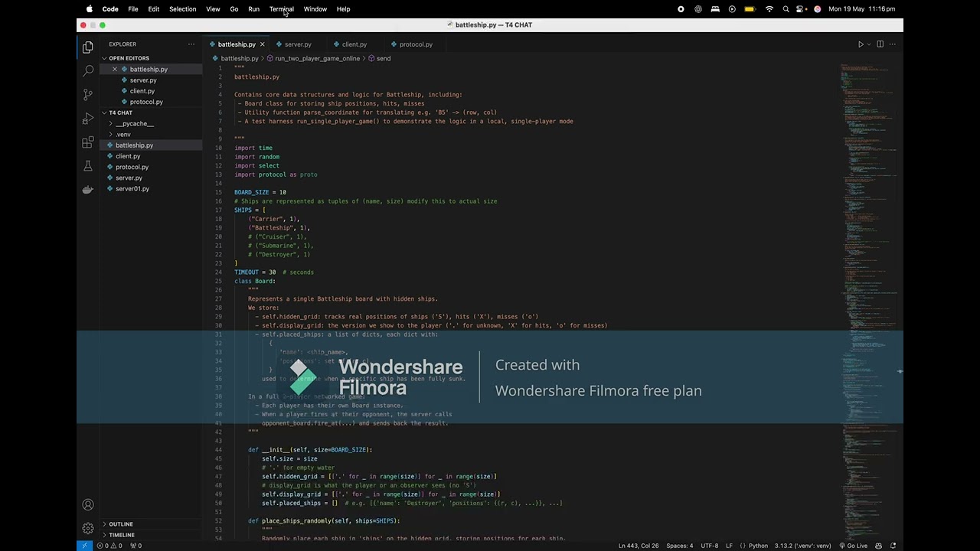Open the Run and Debug view

pos(88,119)
